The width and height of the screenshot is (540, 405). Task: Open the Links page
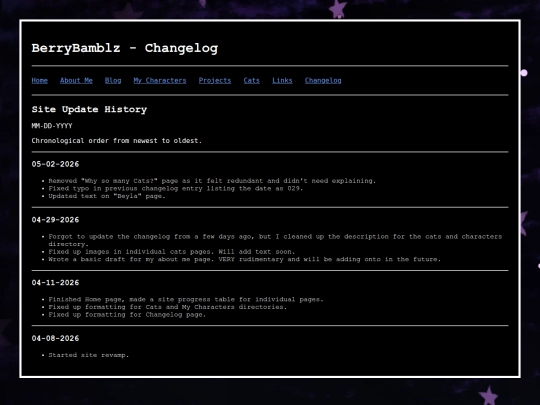click(282, 81)
